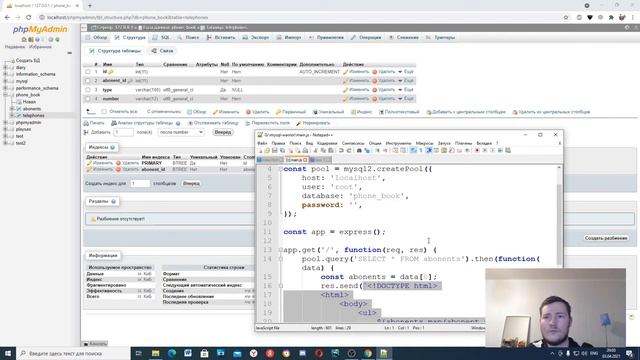The height and width of the screenshot is (360, 640).
Task: Open the Плагины menu in Notepad++
Action: 463,143
